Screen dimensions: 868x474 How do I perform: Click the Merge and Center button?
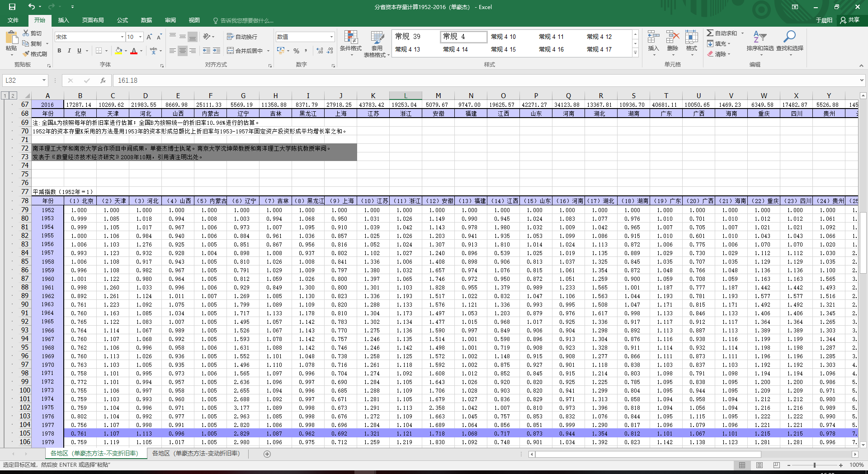[x=245, y=51]
